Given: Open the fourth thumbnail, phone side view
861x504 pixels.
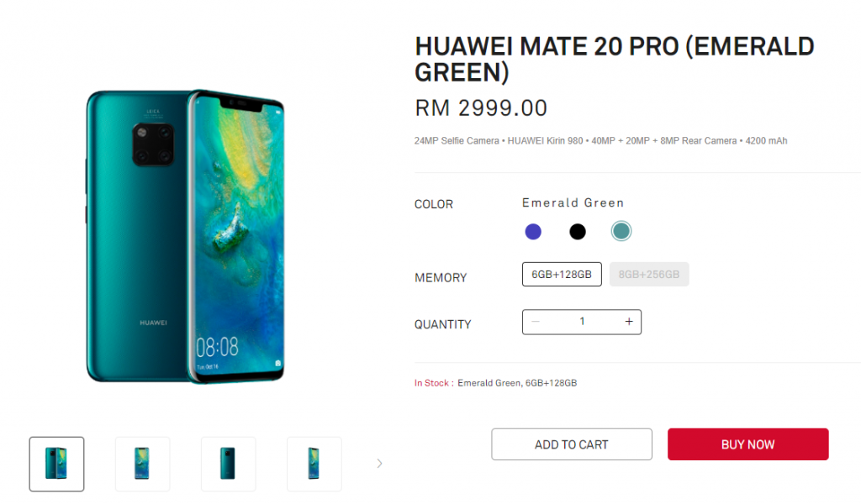Looking at the screenshot, I should coord(314,464).
